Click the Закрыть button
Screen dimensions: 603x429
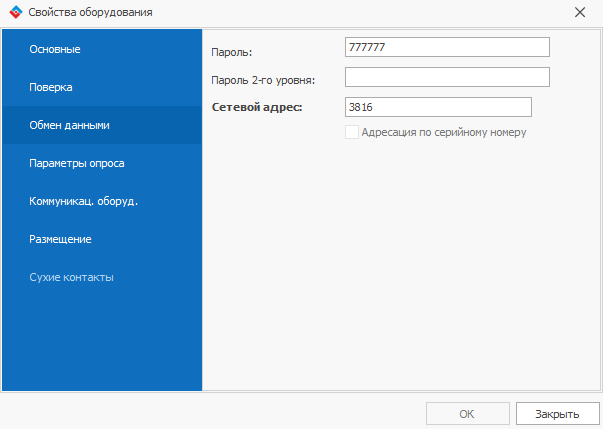(x=557, y=413)
